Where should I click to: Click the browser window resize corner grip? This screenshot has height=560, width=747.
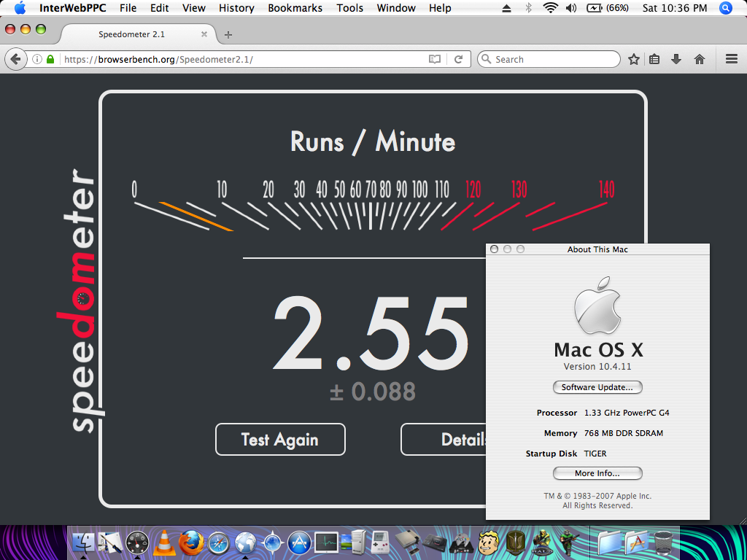[741, 519]
